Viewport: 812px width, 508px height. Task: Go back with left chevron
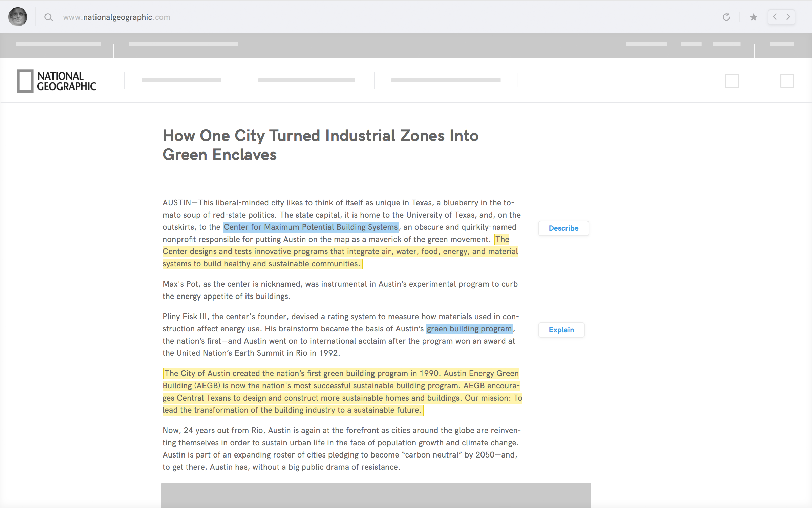coord(775,17)
